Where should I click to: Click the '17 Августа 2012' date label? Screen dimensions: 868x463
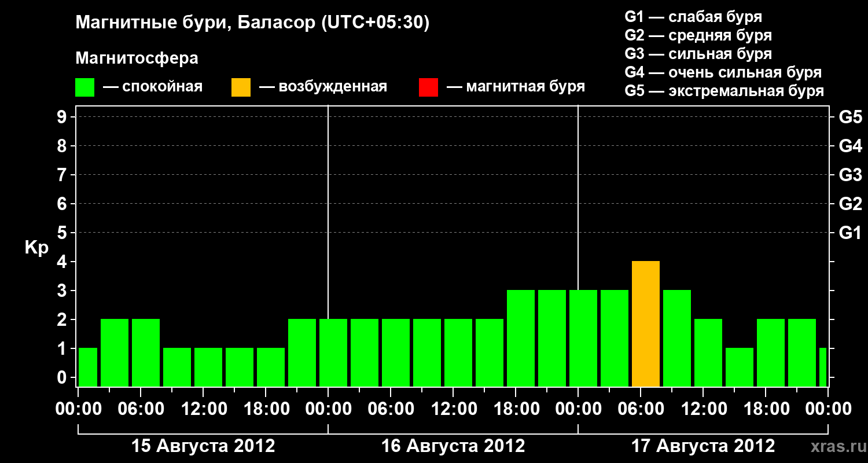tap(703, 446)
